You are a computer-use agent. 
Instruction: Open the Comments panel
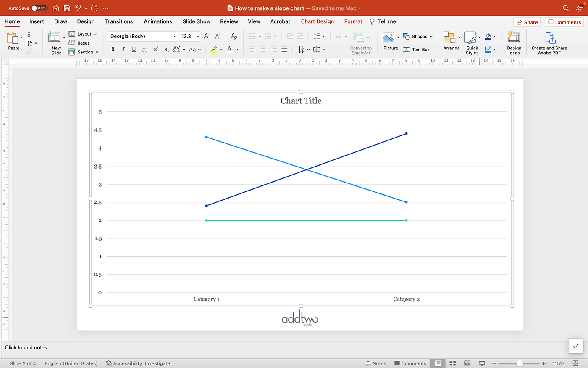pyautogui.click(x=564, y=22)
